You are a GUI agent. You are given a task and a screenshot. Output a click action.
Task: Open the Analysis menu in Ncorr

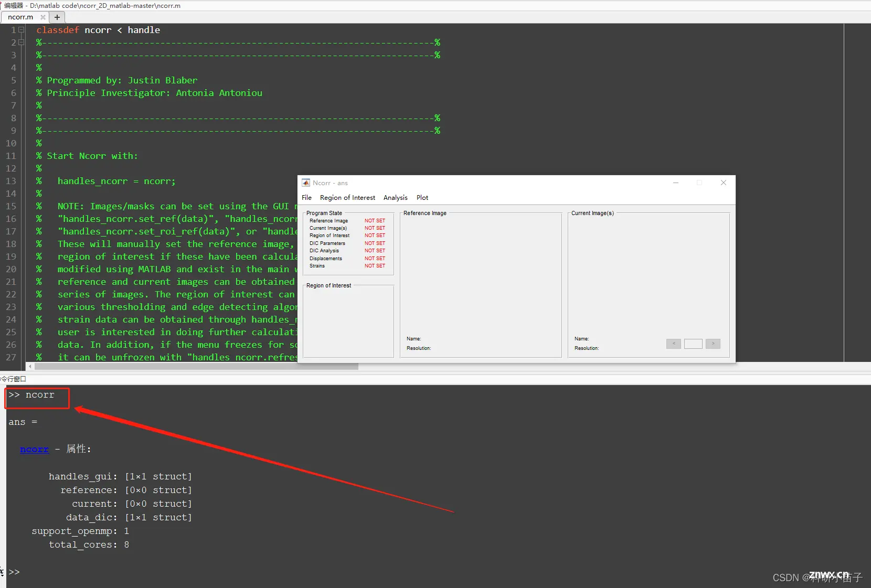click(396, 198)
